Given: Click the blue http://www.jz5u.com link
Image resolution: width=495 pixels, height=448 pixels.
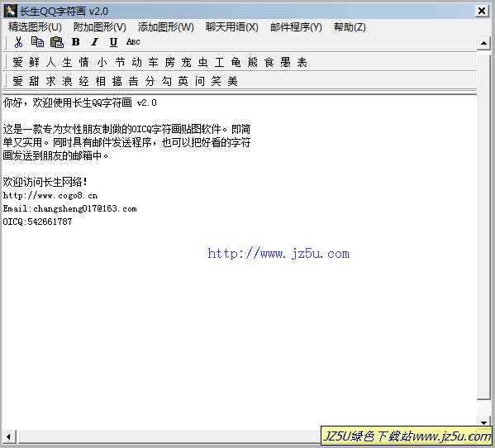Looking at the screenshot, I should click(x=278, y=254).
